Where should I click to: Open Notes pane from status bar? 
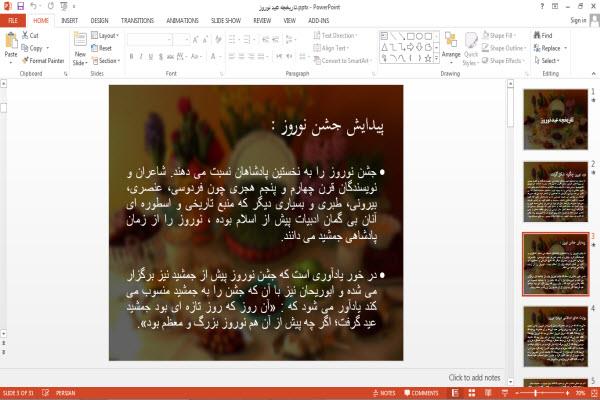coord(384,393)
